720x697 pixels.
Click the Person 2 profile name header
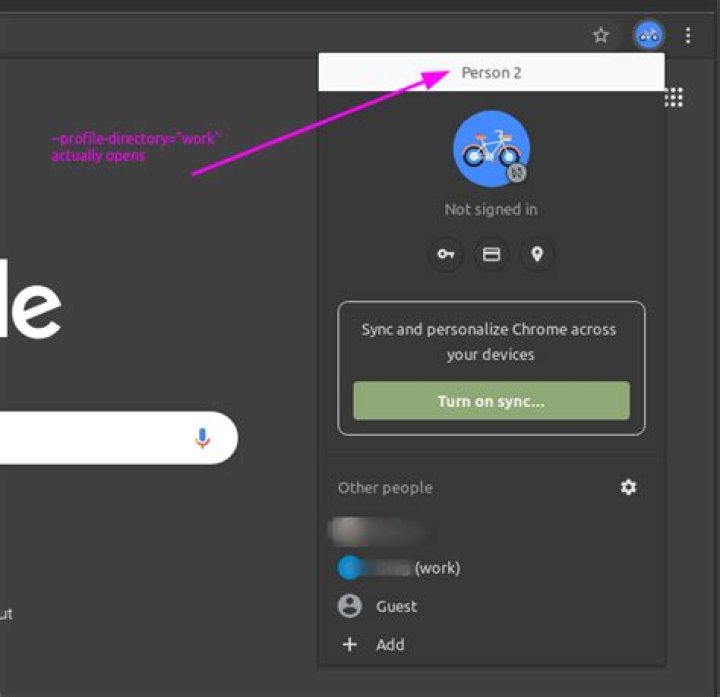point(491,73)
